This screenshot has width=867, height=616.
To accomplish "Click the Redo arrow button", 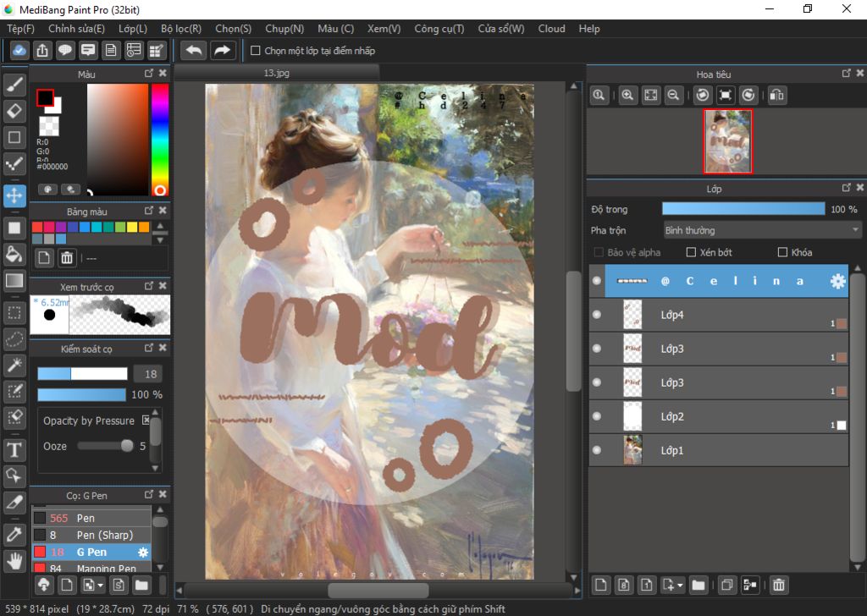I will [223, 51].
